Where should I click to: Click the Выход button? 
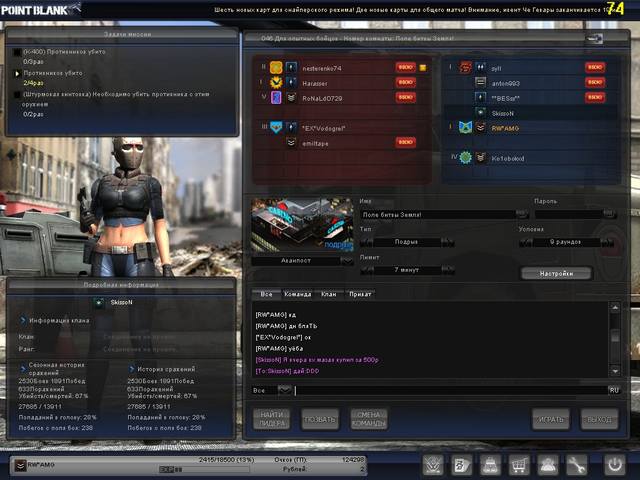[599, 419]
